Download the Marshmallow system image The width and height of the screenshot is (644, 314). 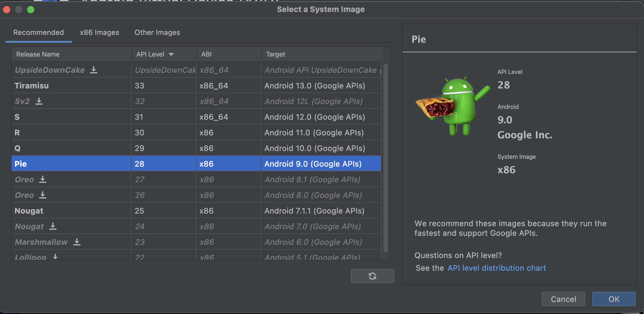coord(77,242)
